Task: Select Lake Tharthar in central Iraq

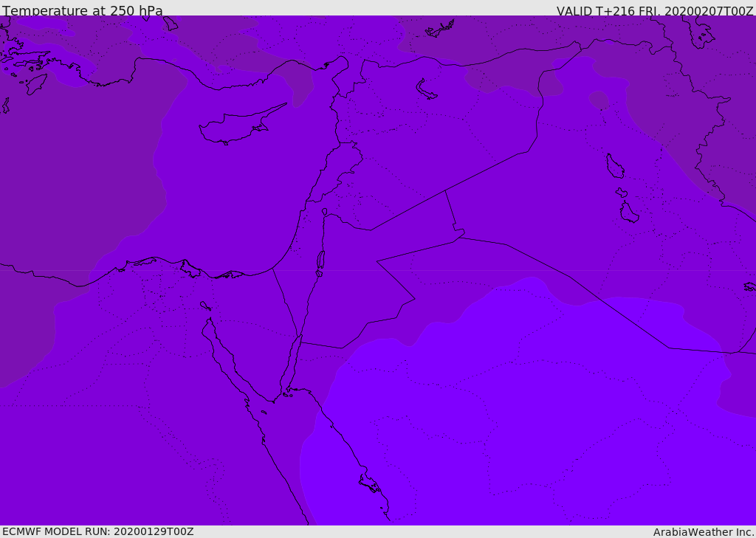Action: [x=614, y=166]
